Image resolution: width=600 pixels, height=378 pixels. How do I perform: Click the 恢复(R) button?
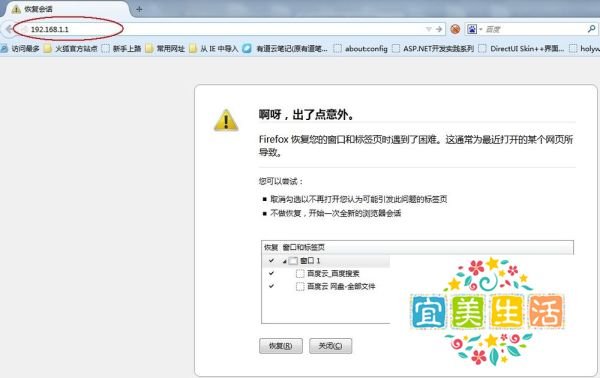281,346
